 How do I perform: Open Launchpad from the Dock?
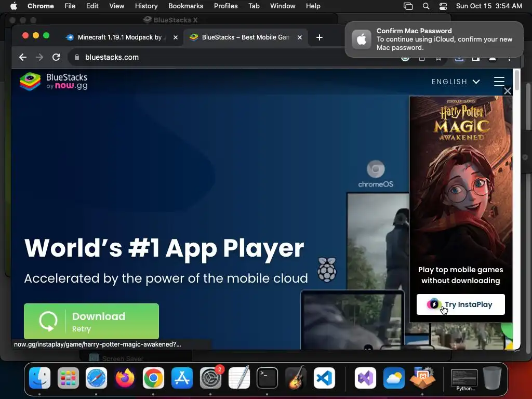coord(68,378)
